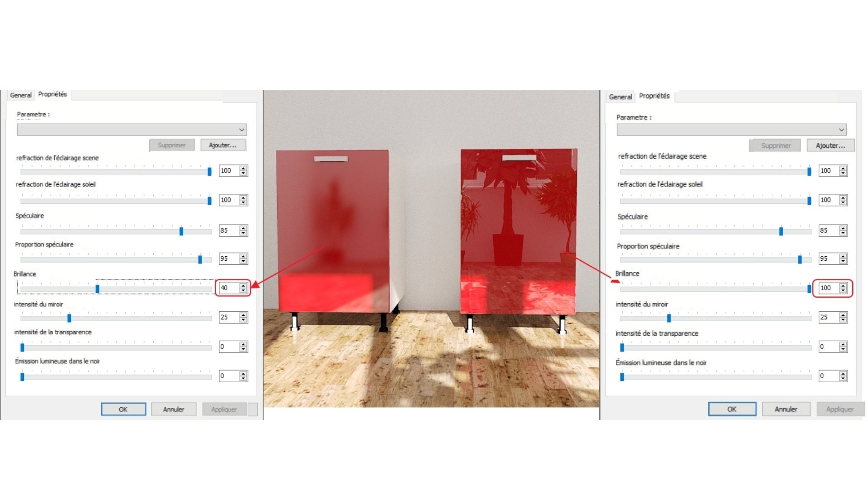Click Ajouter button in right panel
The width and height of the screenshot is (868, 488).
(x=830, y=145)
